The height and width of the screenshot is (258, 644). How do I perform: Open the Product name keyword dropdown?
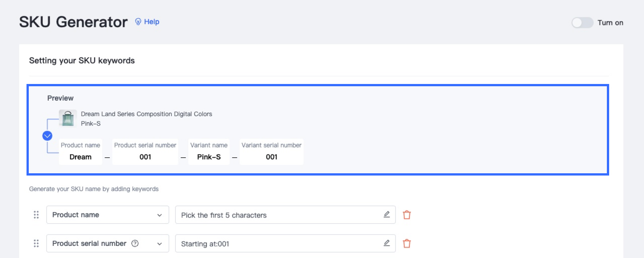(x=108, y=215)
